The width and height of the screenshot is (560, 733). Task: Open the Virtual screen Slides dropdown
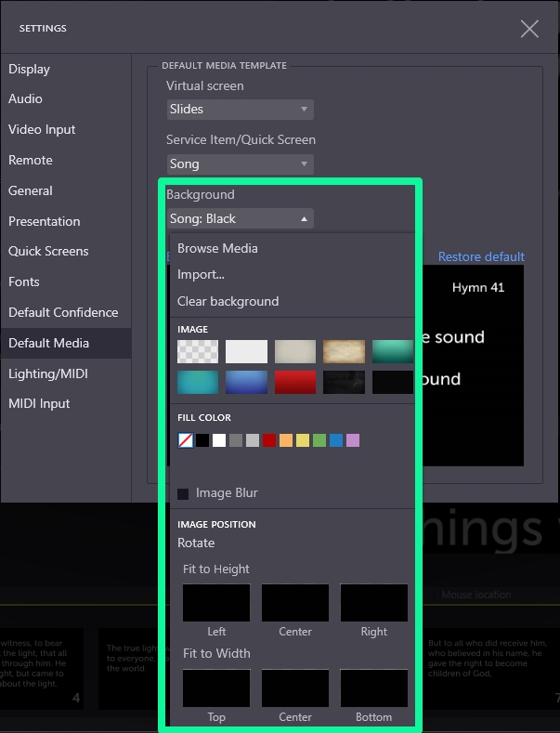click(x=240, y=110)
